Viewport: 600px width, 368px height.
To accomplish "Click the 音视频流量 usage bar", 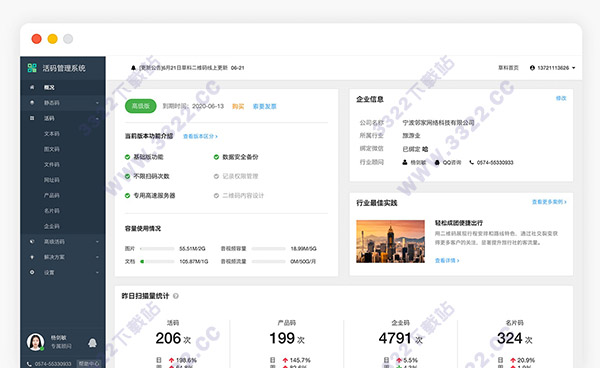I will (x=268, y=262).
